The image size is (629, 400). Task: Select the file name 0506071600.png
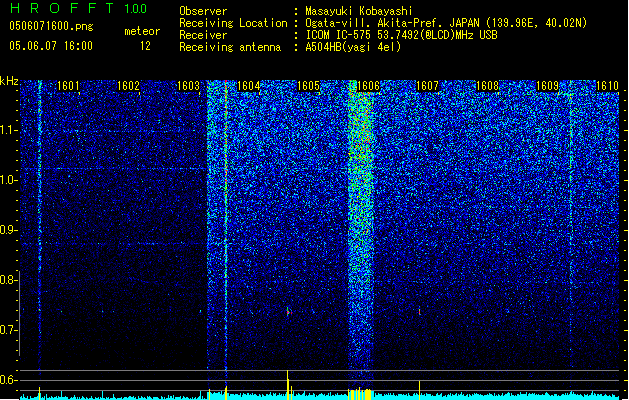click(51, 26)
